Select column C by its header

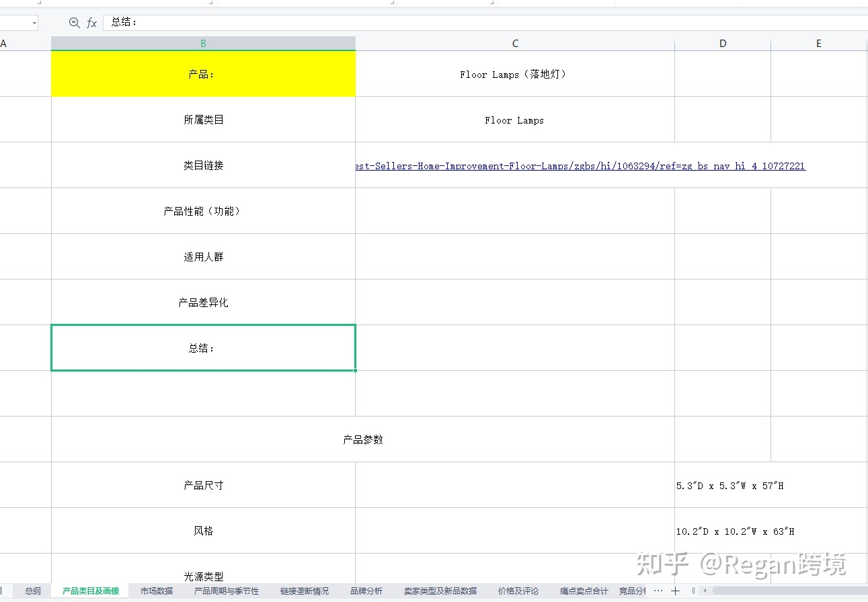point(515,44)
